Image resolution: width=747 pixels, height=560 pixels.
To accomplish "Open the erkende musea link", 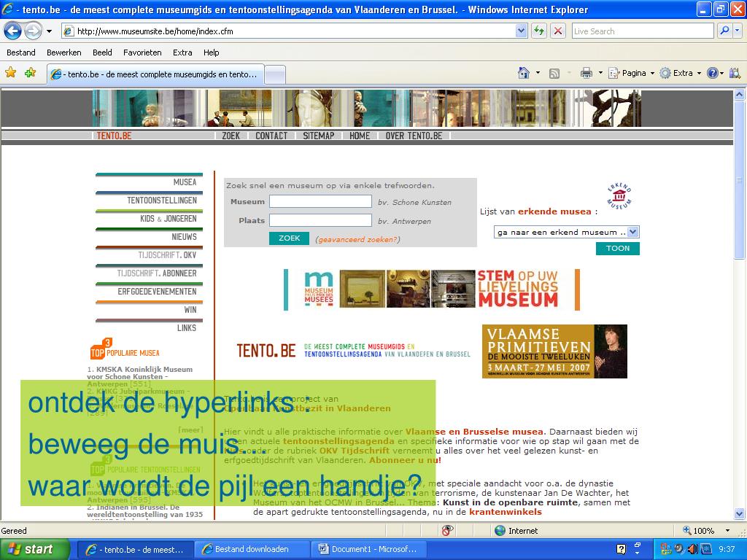I will pos(554,211).
